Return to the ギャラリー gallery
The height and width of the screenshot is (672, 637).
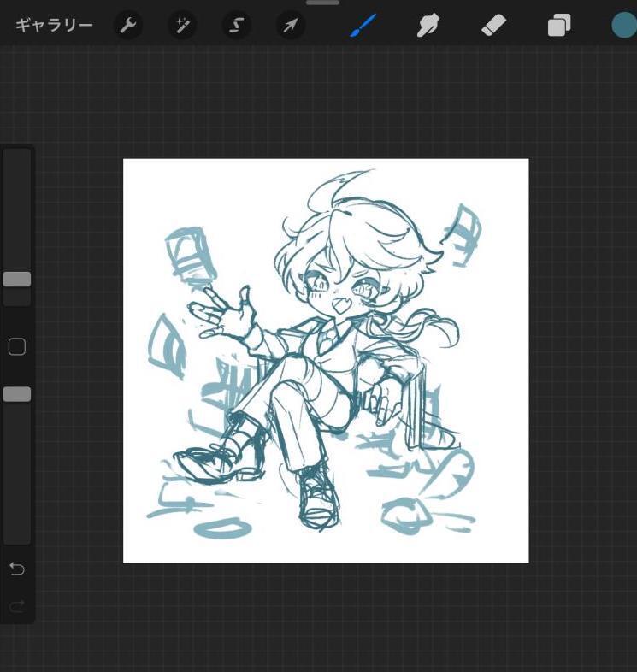pos(54,26)
